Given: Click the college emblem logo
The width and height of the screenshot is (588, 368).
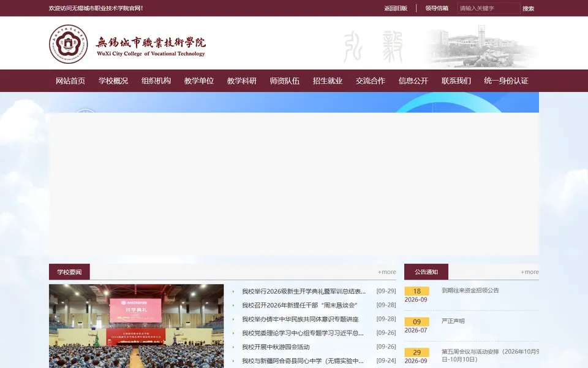Looking at the screenshot, I should coord(68,44).
